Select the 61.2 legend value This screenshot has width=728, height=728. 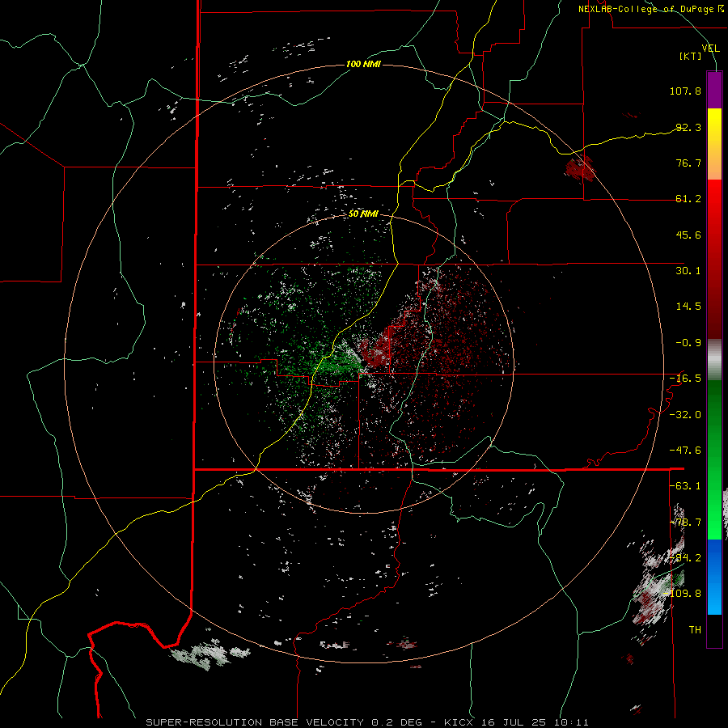click(x=688, y=198)
